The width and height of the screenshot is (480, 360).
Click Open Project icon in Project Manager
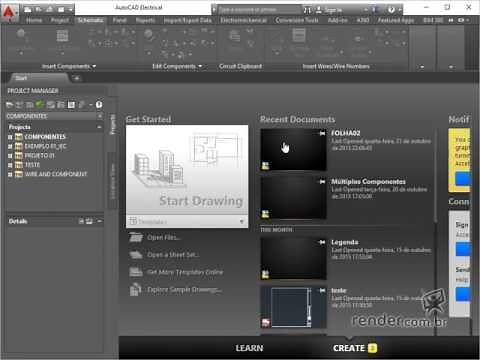tap(9, 105)
